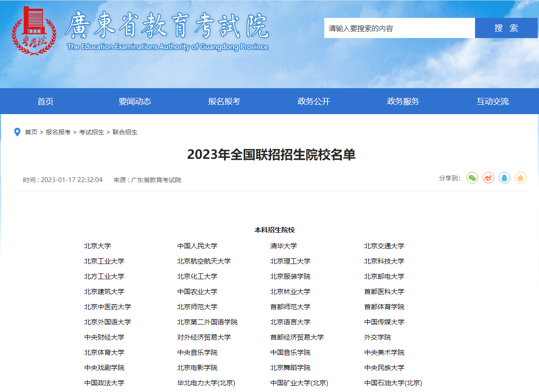Screen dimensions: 539x392
Task: Focus the search input field
Action: click(399, 28)
